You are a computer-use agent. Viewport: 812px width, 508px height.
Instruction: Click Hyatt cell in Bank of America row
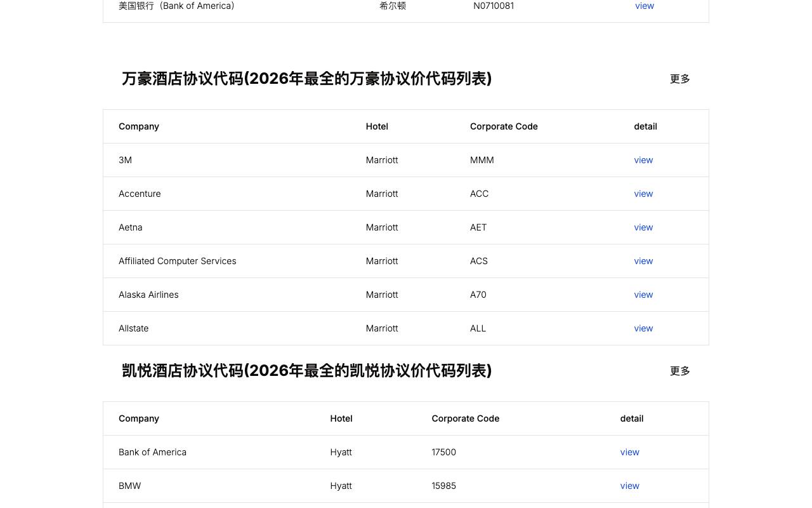point(341,452)
